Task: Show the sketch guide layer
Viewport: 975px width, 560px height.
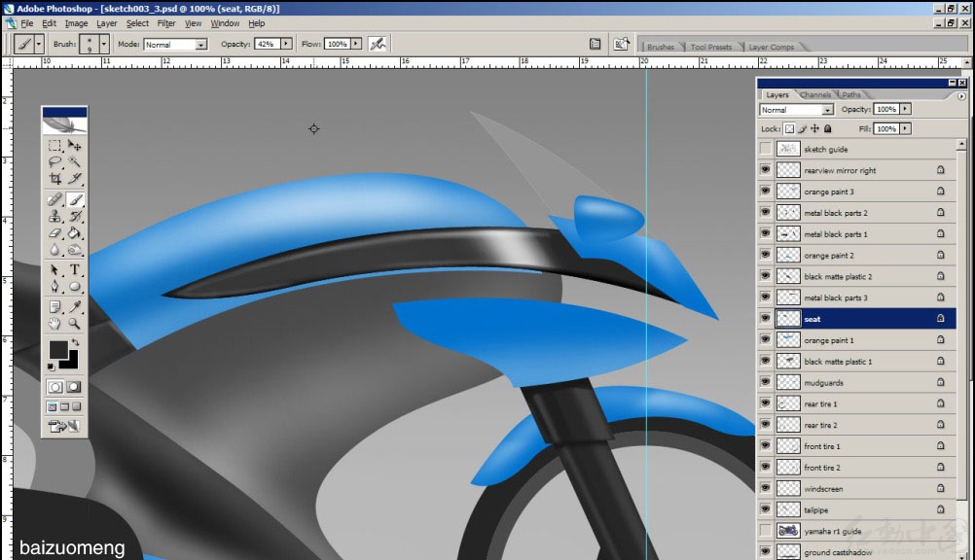Action: click(766, 149)
